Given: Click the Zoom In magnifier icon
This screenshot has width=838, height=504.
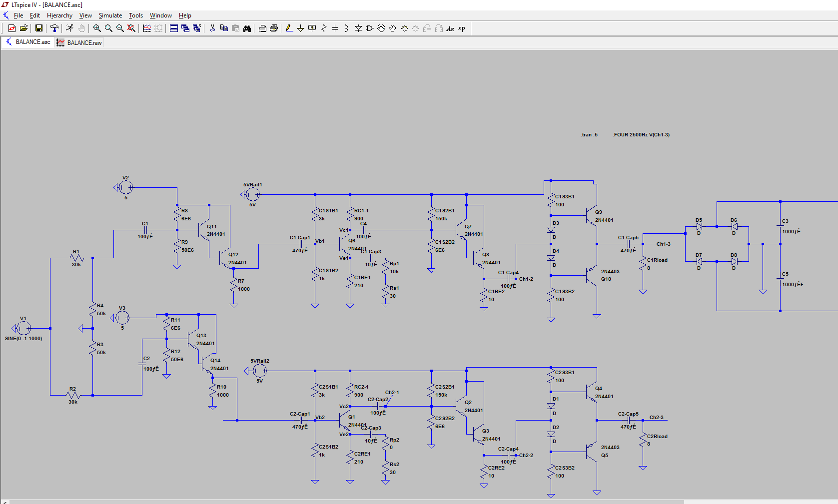Looking at the screenshot, I should (97, 28).
